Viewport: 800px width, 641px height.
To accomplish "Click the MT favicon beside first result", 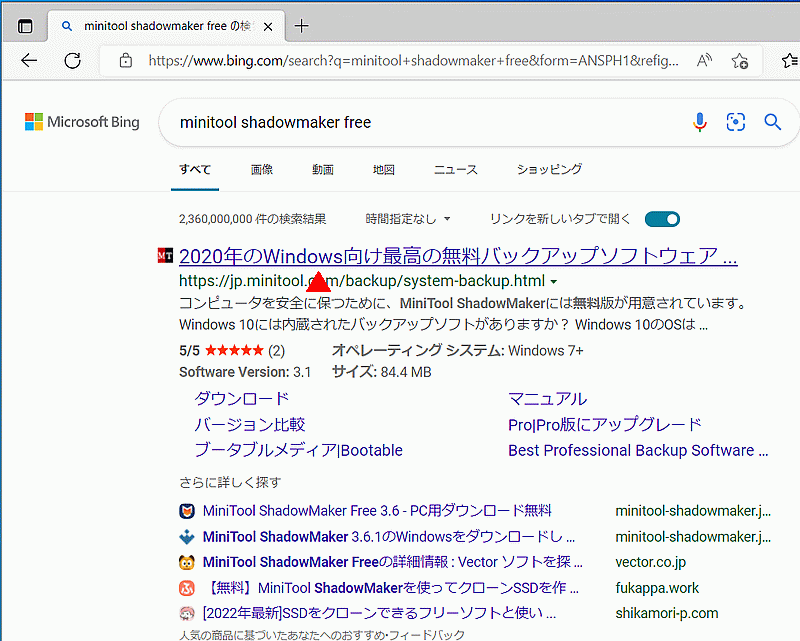I will (x=165, y=255).
